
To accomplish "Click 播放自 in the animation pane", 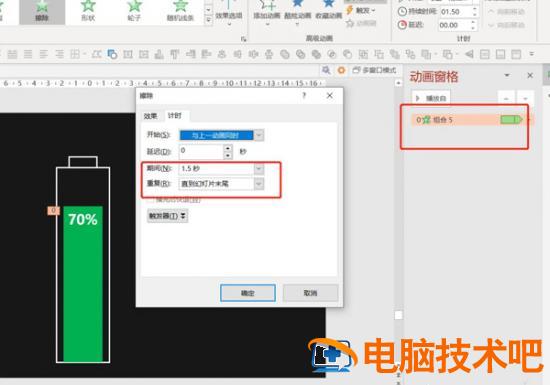I will coord(431,98).
